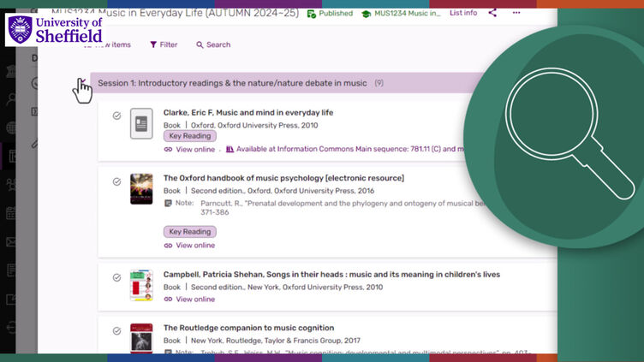Toggle the check mark for Clarke book
This screenshot has width=644, height=362.
pyautogui.click(x=117, y=116)
